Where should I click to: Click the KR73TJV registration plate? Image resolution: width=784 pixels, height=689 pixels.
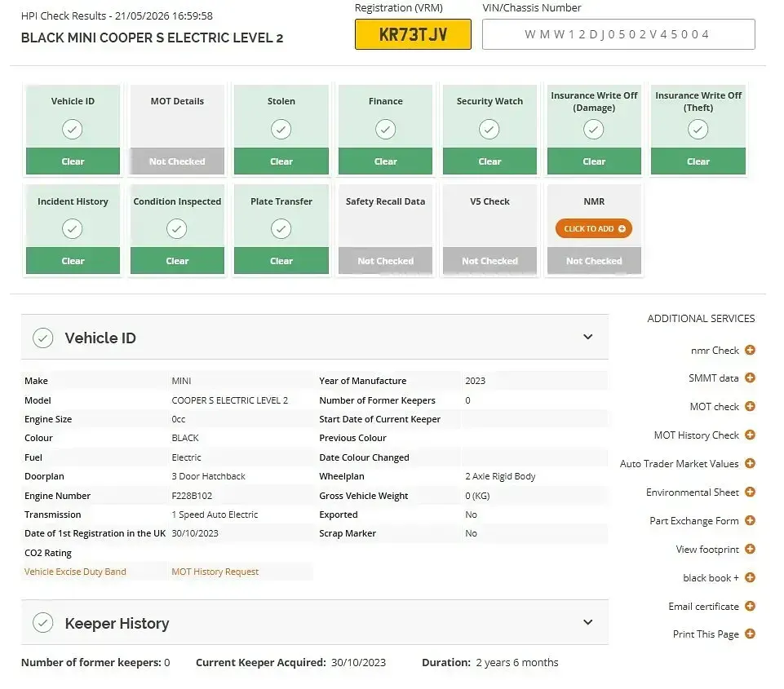(x=413, y=34)
